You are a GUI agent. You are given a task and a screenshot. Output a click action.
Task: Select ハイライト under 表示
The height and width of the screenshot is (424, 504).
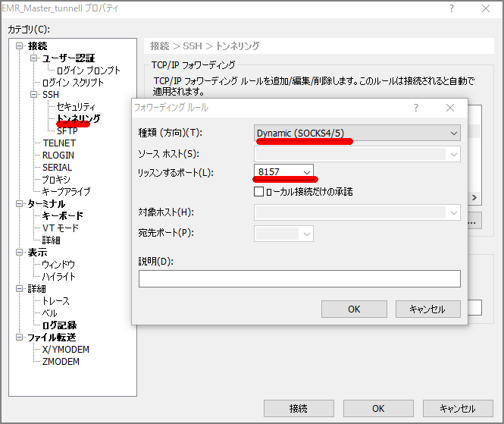click(x=59, y=277)
